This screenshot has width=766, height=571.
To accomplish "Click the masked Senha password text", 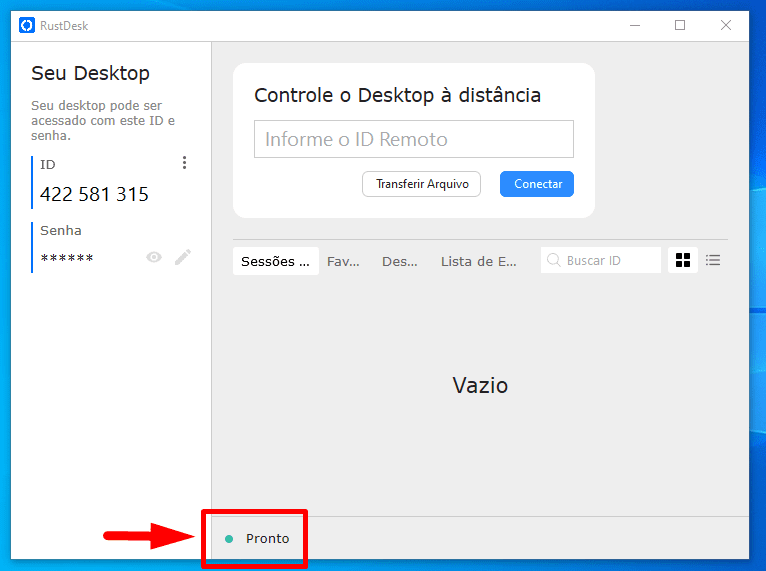I will pyautogui.click(x=67, y=259).
